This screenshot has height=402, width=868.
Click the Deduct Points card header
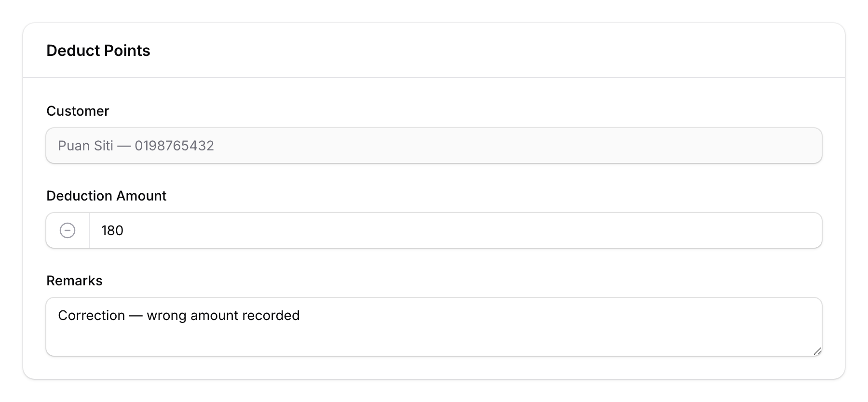tap(98, 50)
